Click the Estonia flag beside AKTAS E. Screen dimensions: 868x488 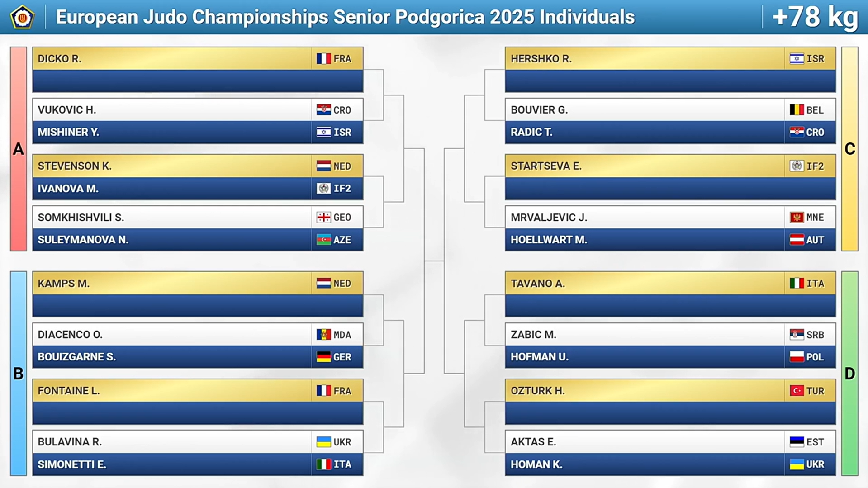pyautogui.click(x=797, y=442)
